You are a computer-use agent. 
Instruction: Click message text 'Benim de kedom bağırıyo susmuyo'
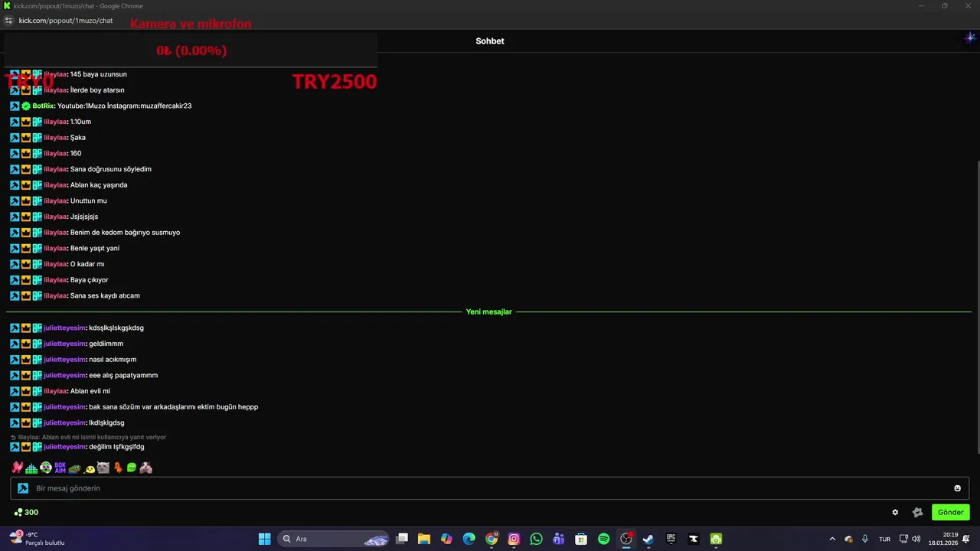pos(126,233)
